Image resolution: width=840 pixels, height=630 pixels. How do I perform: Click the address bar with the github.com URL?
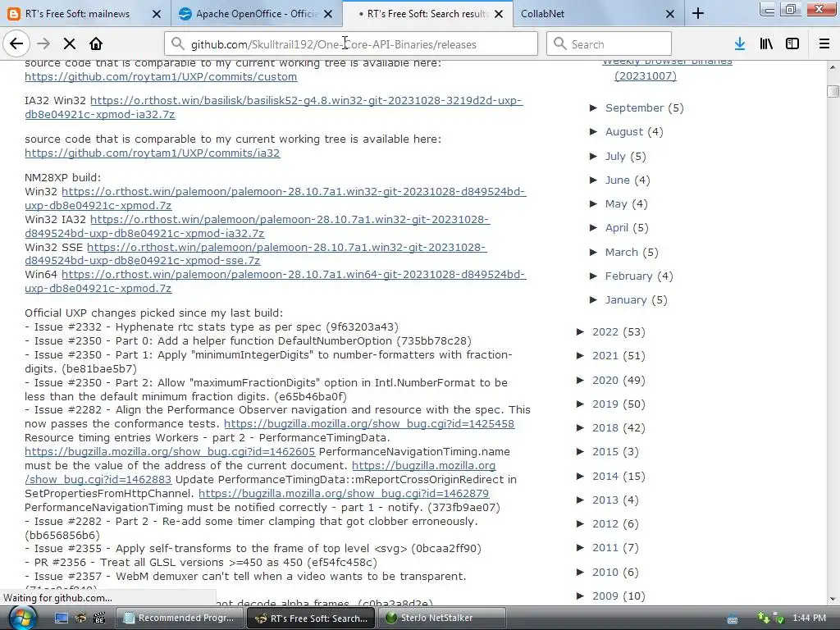point(351,44)
